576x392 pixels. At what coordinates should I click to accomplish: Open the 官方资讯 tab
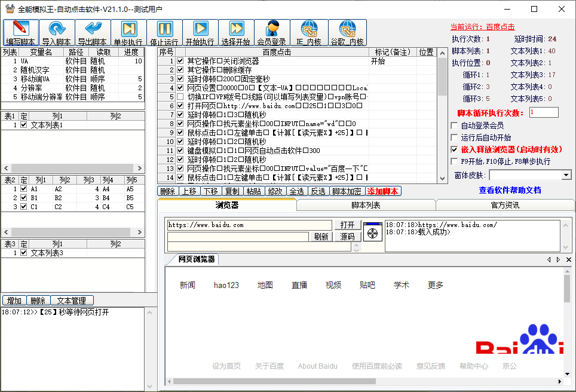tap(505, 205)
